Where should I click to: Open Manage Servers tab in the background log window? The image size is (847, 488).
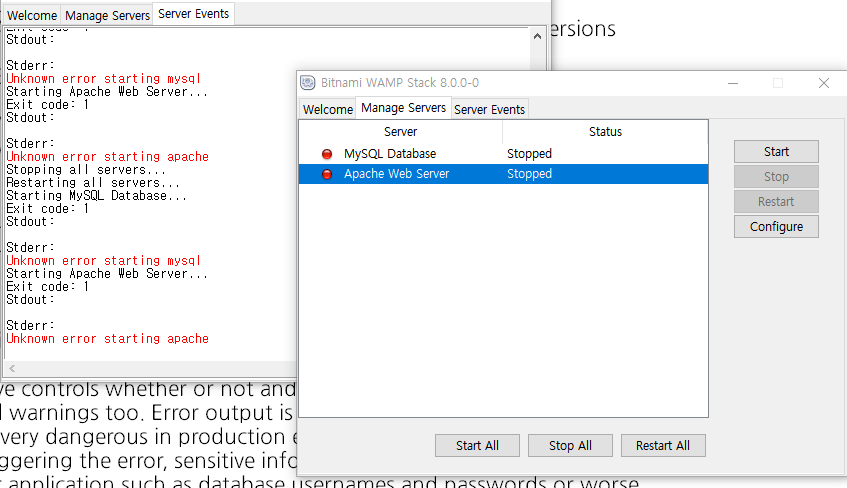[106, 15]
